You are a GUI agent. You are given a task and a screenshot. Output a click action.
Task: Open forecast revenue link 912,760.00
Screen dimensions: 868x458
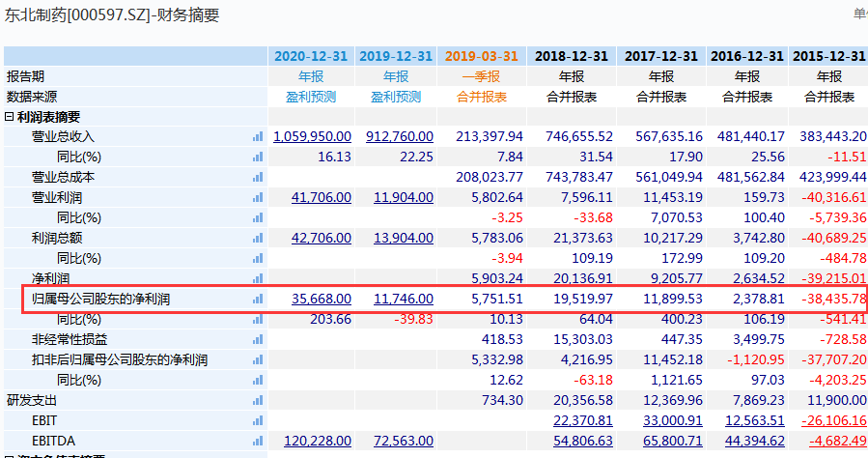tap(400, 137)
